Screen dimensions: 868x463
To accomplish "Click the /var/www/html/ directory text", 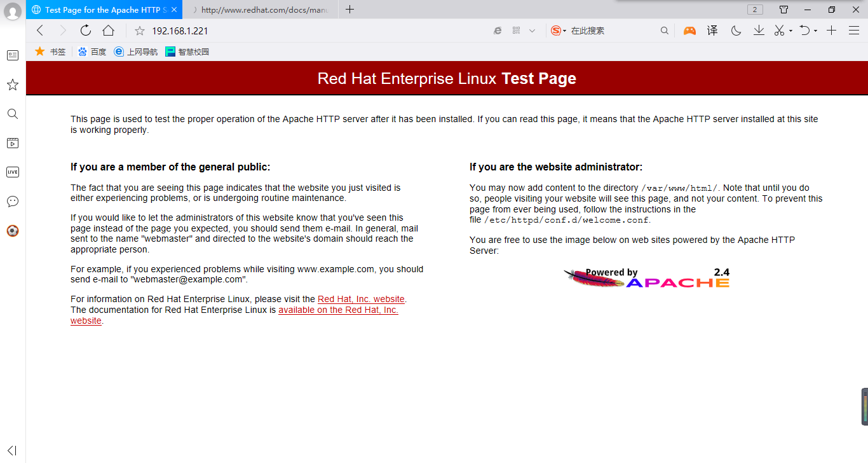I will click(x=679, y=188).
